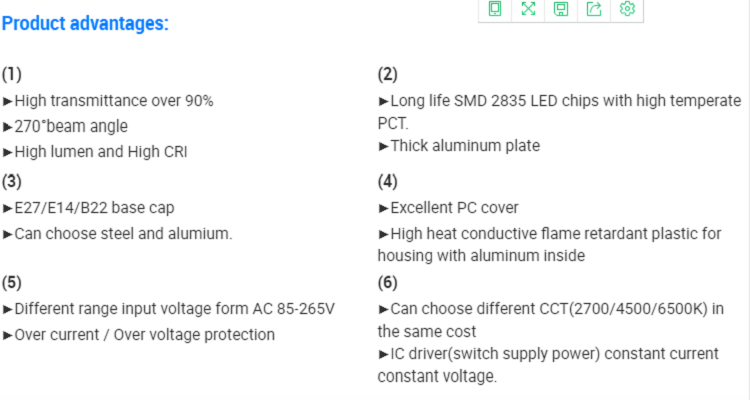Click the mobile device view icon
750x400 pixels.
point(494,9)
